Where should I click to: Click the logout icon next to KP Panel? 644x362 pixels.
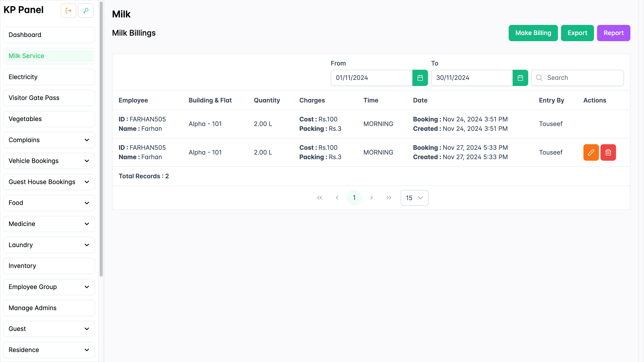click(68, 11)
